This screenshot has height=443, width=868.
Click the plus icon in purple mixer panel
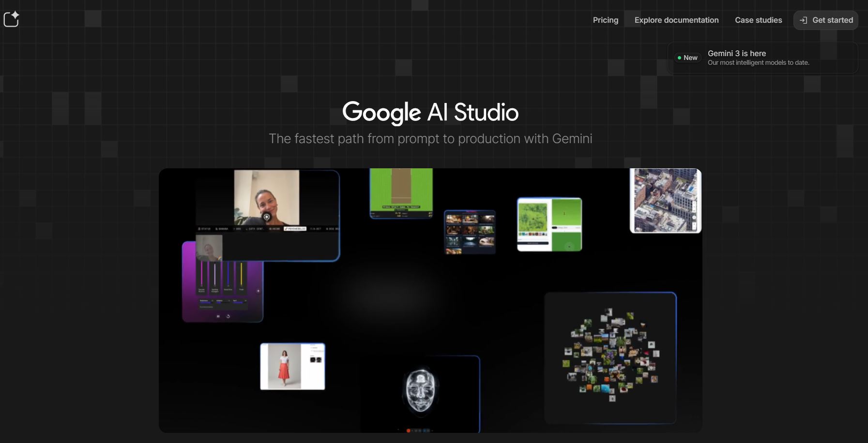tap(258, 291)
